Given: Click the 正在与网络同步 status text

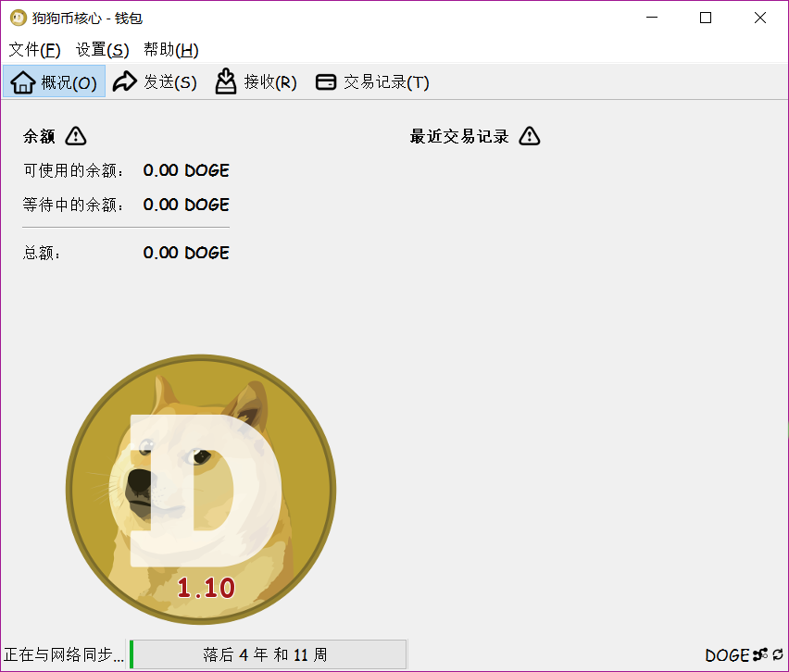Looking at the screenshot, I should click(63, 655).
